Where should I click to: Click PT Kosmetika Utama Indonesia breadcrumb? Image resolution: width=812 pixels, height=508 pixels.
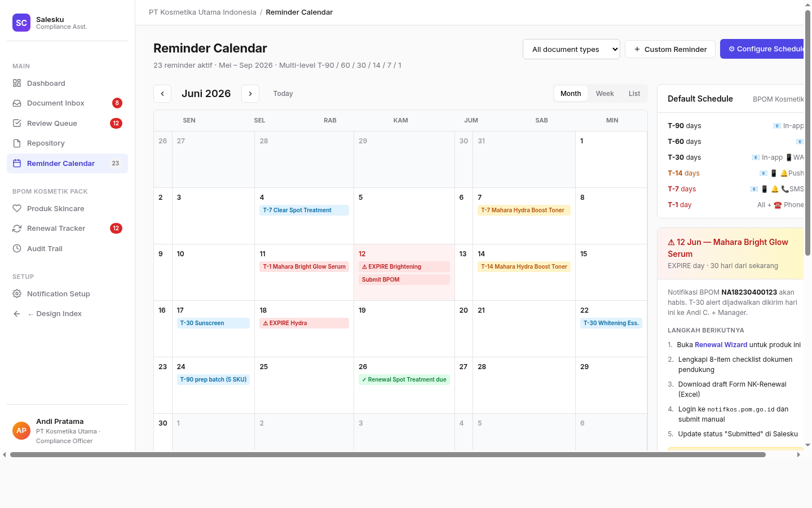point(202,12)
